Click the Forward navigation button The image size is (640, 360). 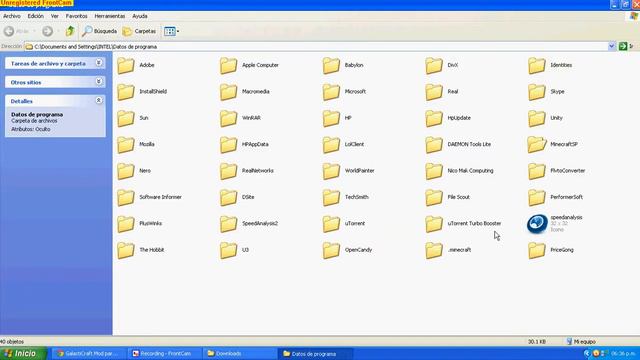point(47,31)
